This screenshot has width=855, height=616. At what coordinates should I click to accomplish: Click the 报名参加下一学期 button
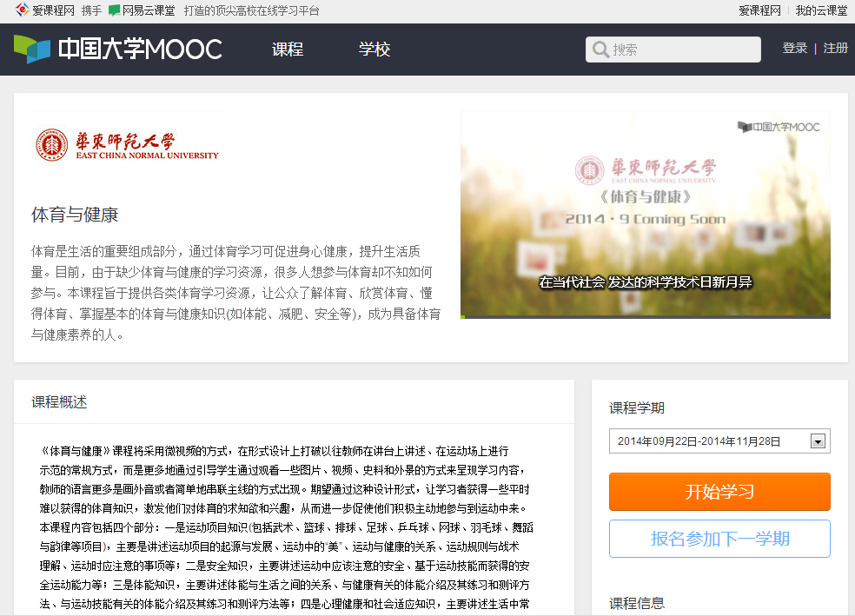pyautogui.click(x=719, y=539)
